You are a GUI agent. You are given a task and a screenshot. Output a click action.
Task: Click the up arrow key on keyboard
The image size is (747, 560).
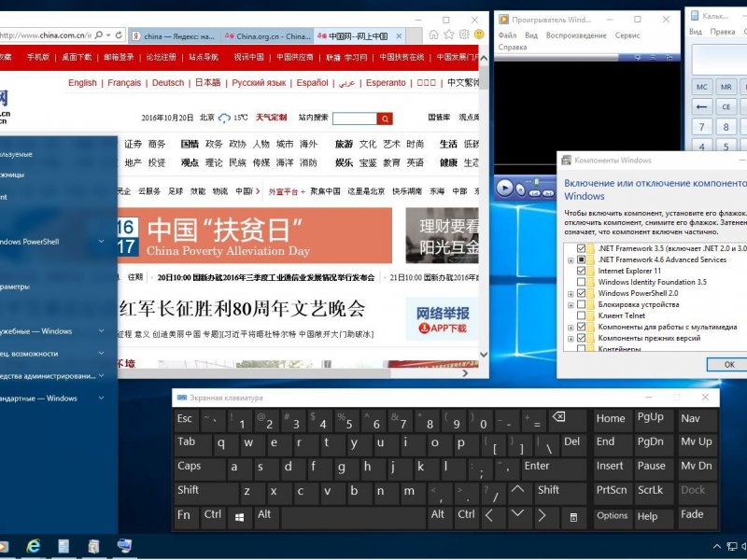tap(517, 489)
